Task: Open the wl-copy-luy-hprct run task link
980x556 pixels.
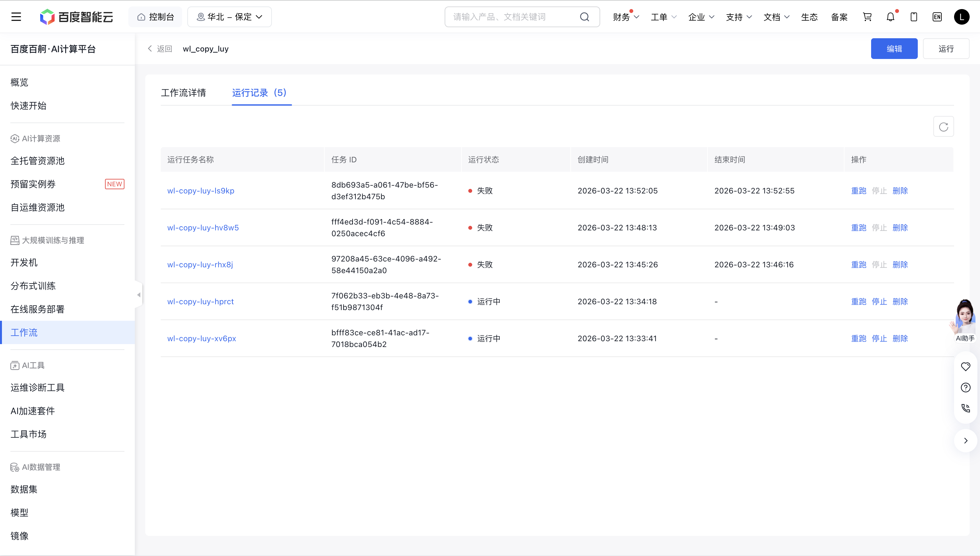Action: tap(201, 302)
